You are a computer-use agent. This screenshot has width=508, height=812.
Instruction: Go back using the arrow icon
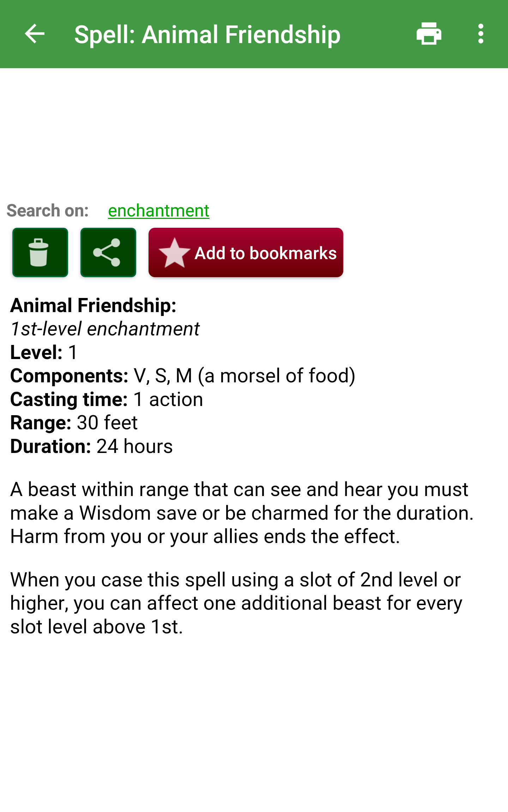35,34
